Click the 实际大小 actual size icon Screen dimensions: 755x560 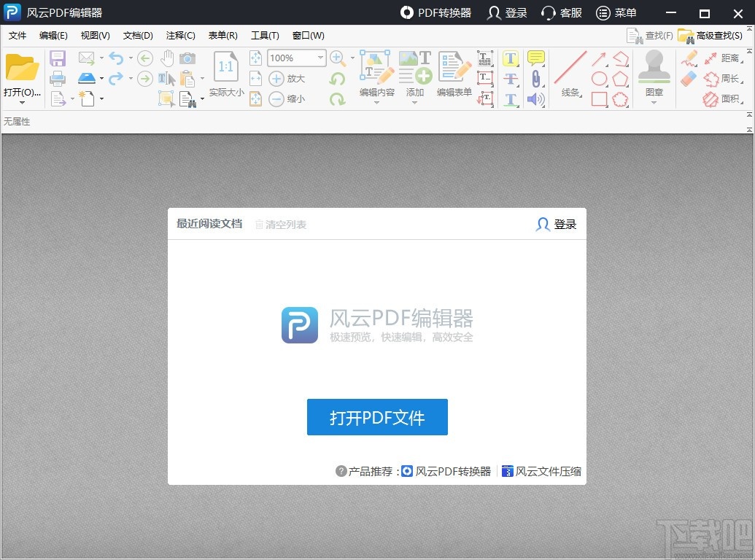226,68
